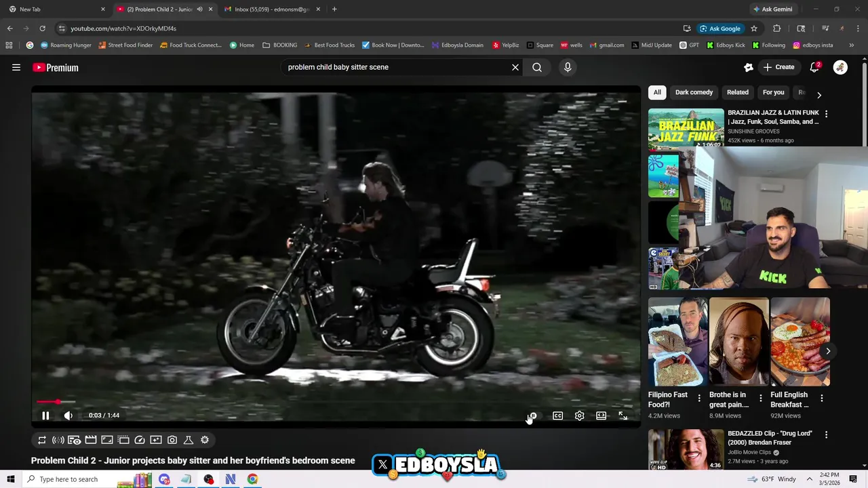
Task: Open the Chrome apps grid in bookmarks bar
Action: pyautogui.click(x=9, y=45)
